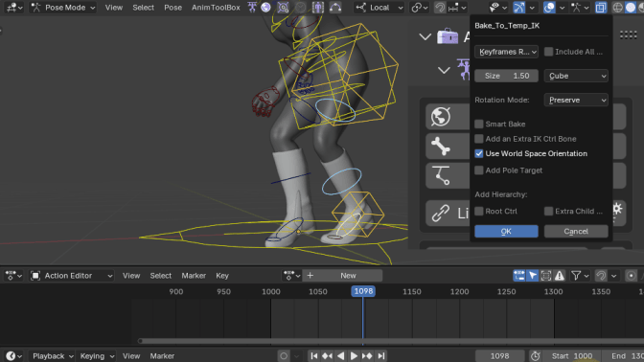Toggle only show errors warning icon

560,276
